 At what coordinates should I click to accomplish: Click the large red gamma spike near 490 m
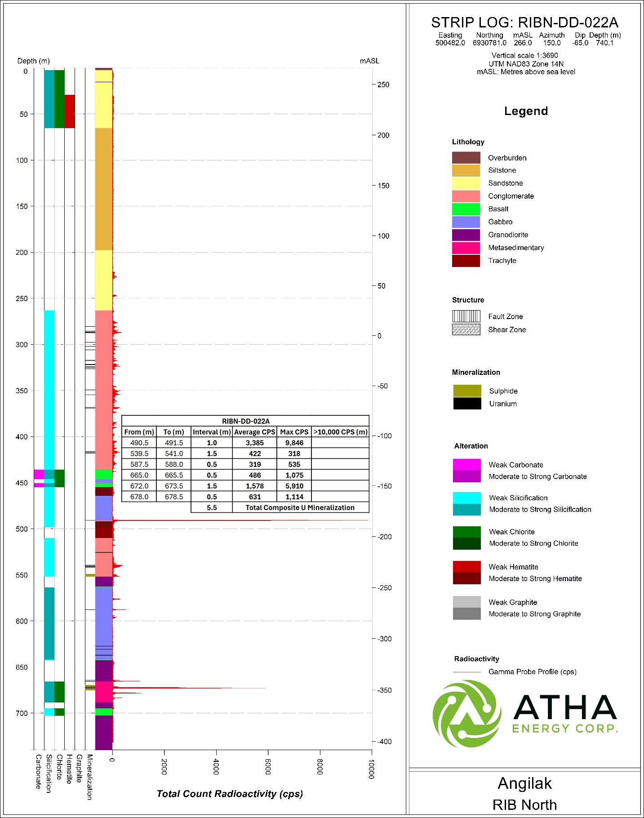(240, 520)
